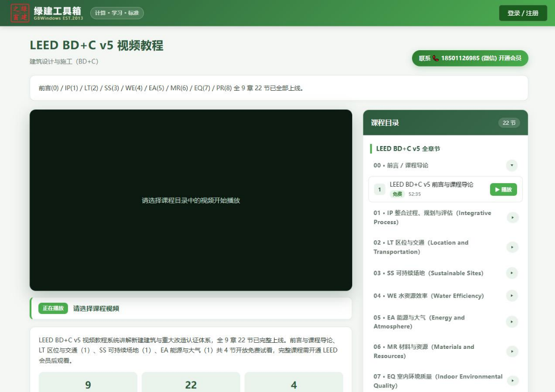Select chapter 00 • 前言 / 课程导论 title
Viewport: 555px width, 392px height.
coord(401,165)
